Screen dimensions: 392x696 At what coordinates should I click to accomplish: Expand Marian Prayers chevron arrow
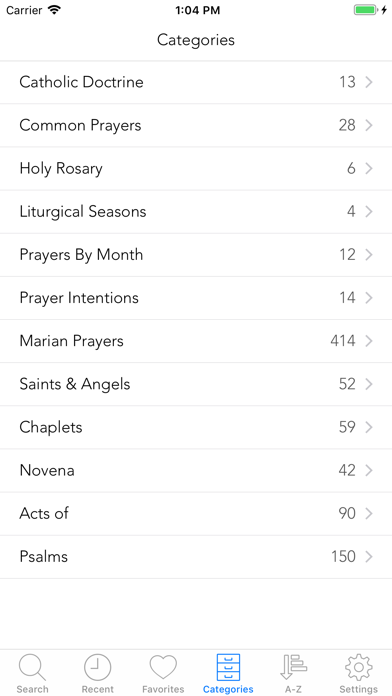(368, 341)
